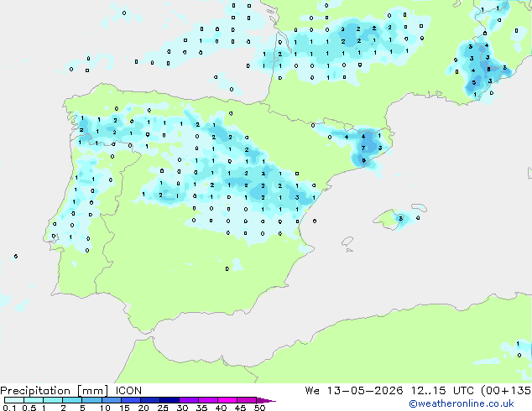Click legend tick label '0.1'
Image resolution: width=532 pixels, height=411 pixels.
tap(9, 408)
